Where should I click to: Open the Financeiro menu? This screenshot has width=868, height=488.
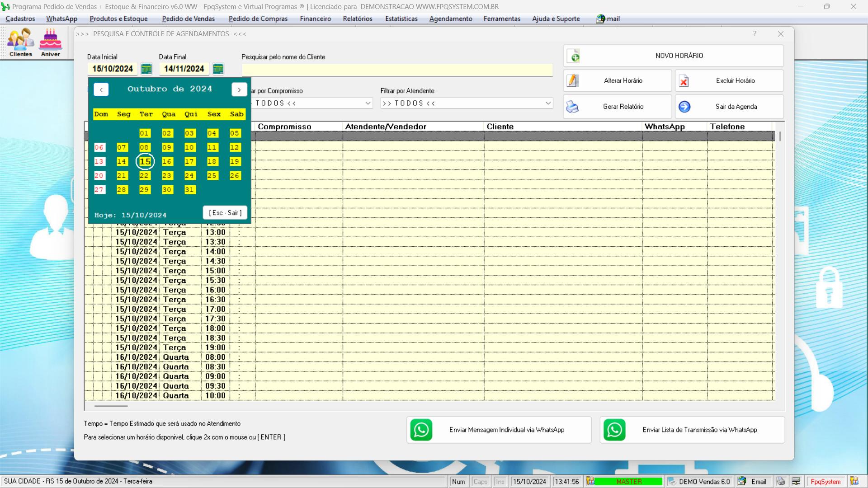[315, 19]
